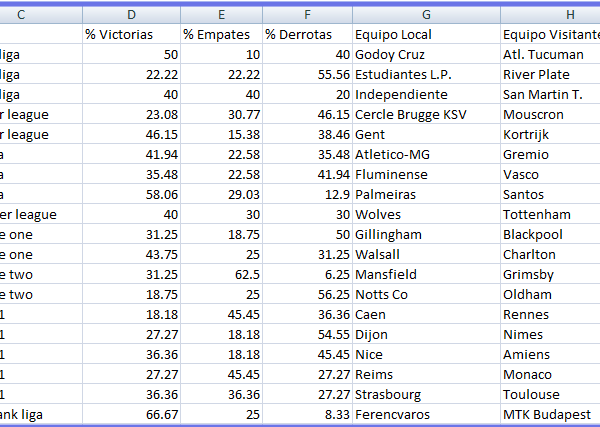600x427 pixels.
Task: Click the '% Empates' header cell
Action: point(221,34)
